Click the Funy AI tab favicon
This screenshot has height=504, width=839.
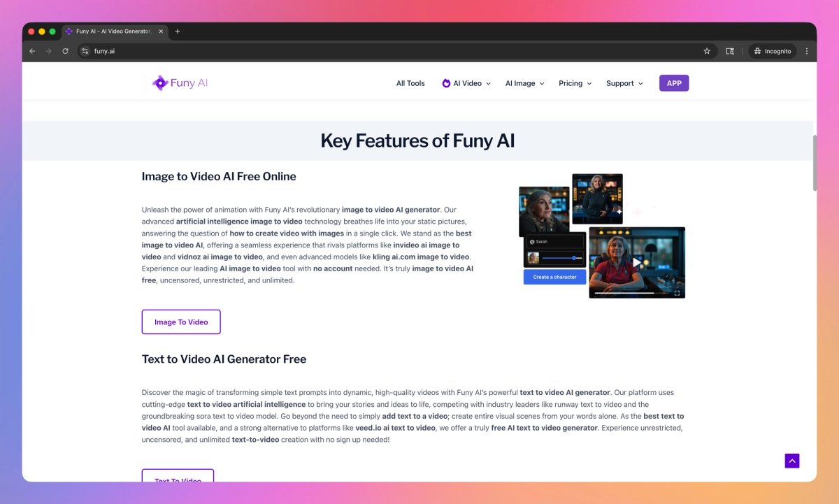click(69, 31)
